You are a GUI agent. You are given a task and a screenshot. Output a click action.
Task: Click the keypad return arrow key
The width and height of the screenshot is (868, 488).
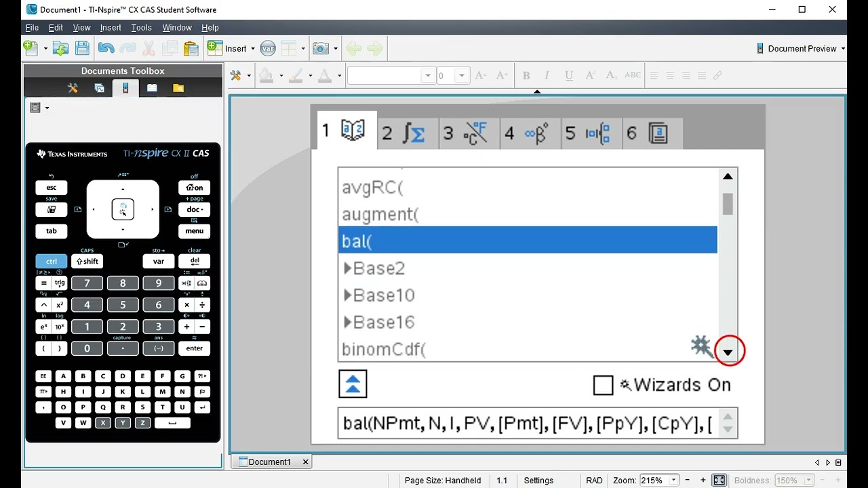(202, 407)
